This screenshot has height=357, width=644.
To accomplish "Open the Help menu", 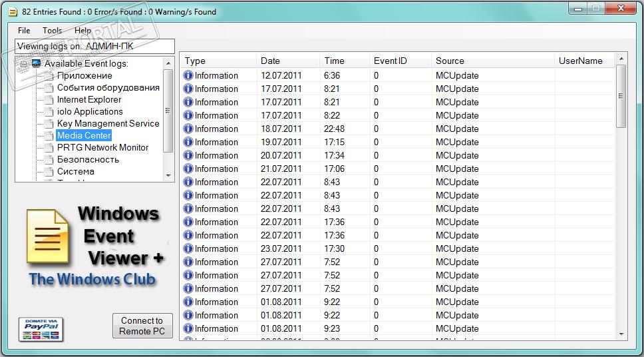I will (82, 31).
